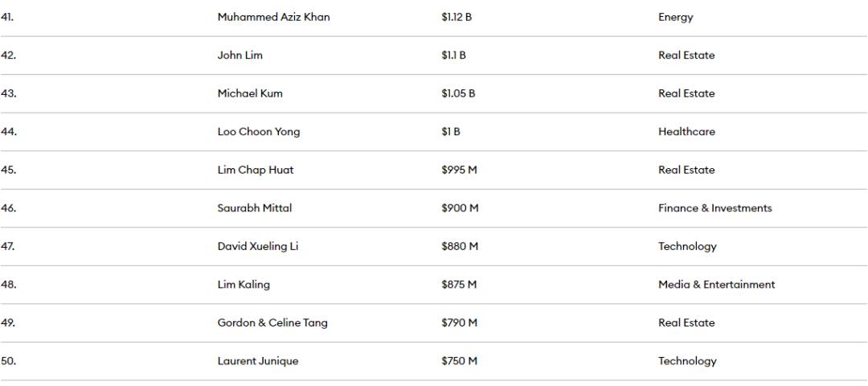Select the $1.12 B net worth value
This screenshot has width=868, height=386.
[457, 17]
